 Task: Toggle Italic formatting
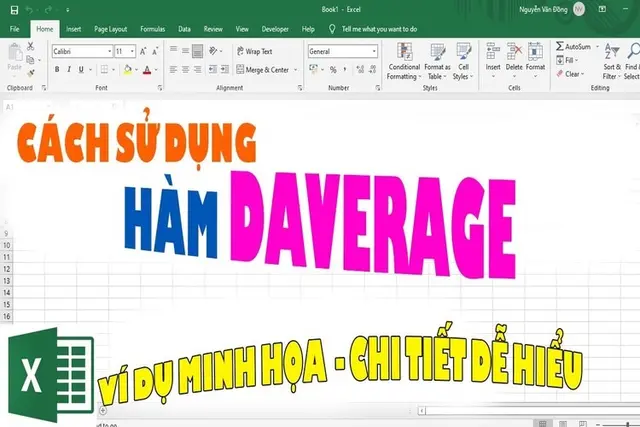click(x=69, y=69)
